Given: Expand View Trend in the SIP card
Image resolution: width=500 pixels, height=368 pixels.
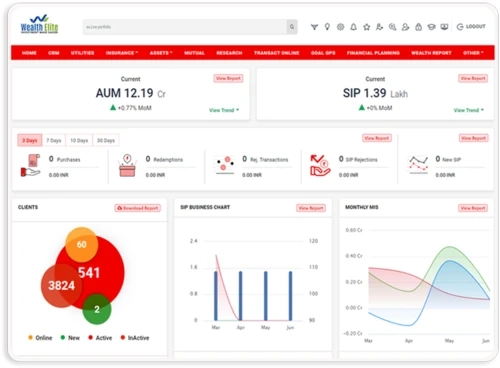Looking at the screenshot, I should (x=469, y=110).
